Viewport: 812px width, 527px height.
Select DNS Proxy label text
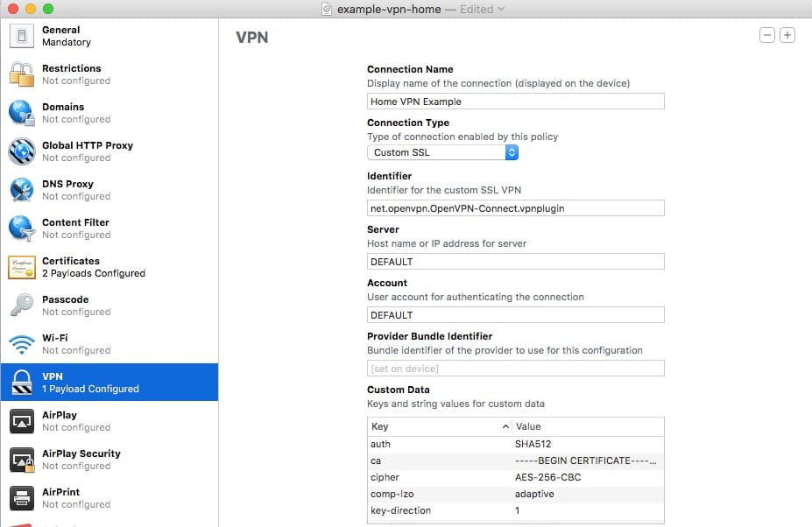point(67,184)
